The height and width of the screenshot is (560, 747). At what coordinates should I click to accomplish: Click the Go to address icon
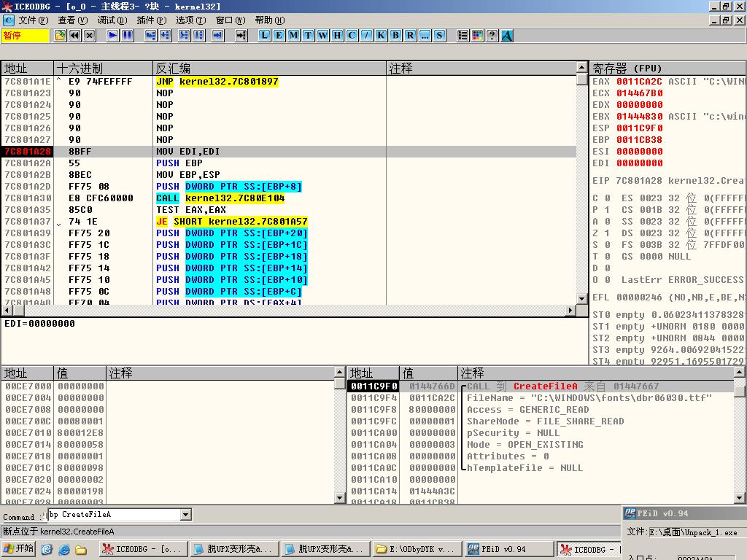pos(241,35)
